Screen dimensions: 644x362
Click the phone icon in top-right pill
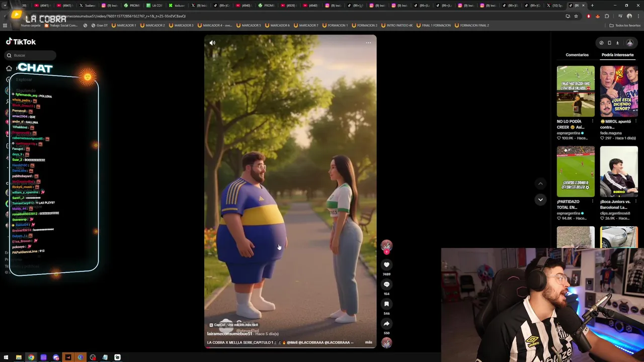[609, 43]
